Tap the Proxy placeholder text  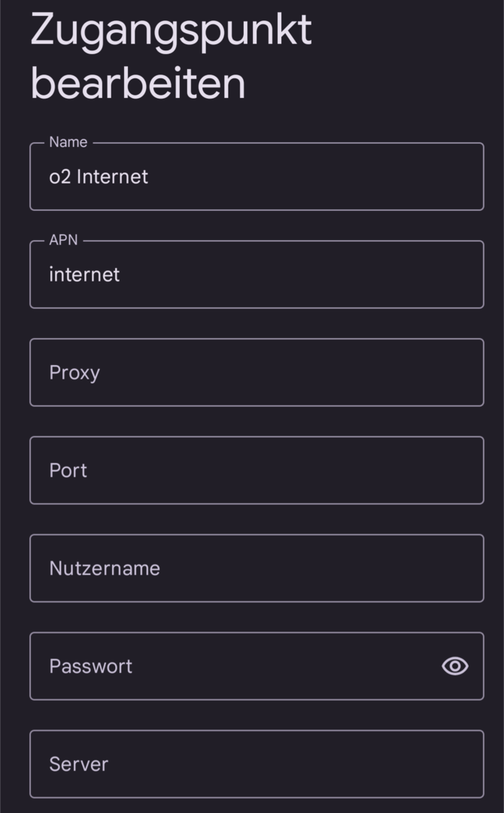[x=74, y=373]
